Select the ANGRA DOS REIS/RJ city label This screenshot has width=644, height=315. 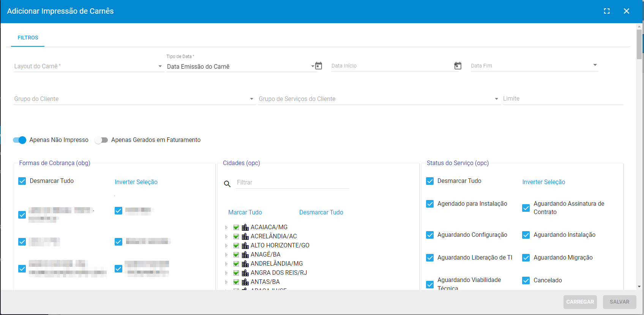click(279, 273)
